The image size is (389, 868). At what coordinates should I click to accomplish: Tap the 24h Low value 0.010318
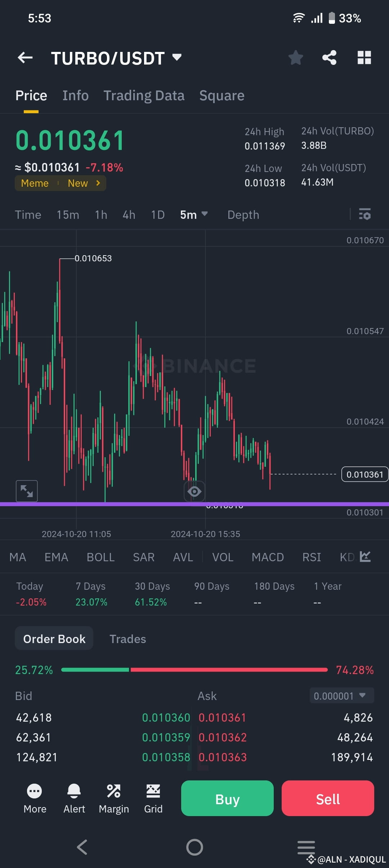pyautogui.click(x=265, y=183)
